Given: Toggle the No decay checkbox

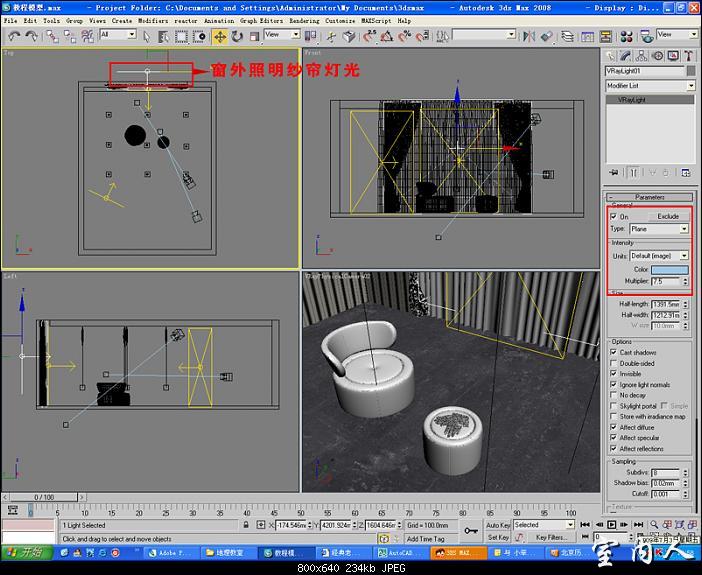Looking at the screenshot, I should (x=614, y=395).
